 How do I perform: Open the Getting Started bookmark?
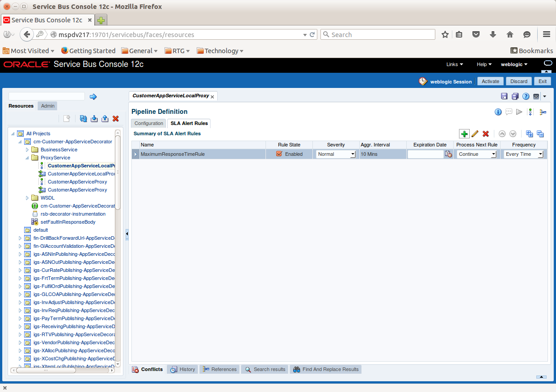tap(88, 51)
